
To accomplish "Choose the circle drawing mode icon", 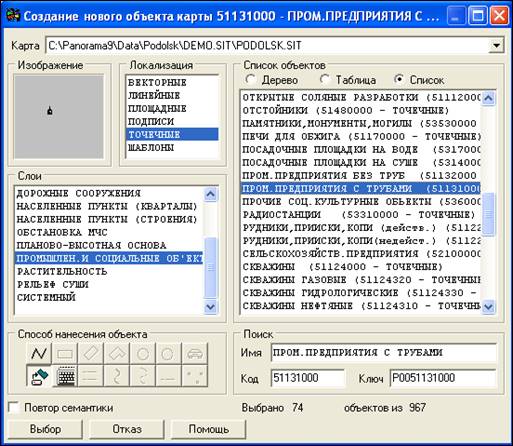I will pos(143,353).
